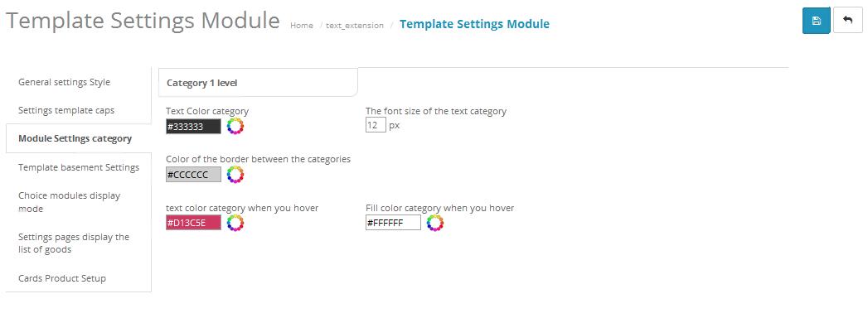Click the back arrow icon button
This screenshot has height=318, width=868.
pyautogui.click(x=847, y=21)
